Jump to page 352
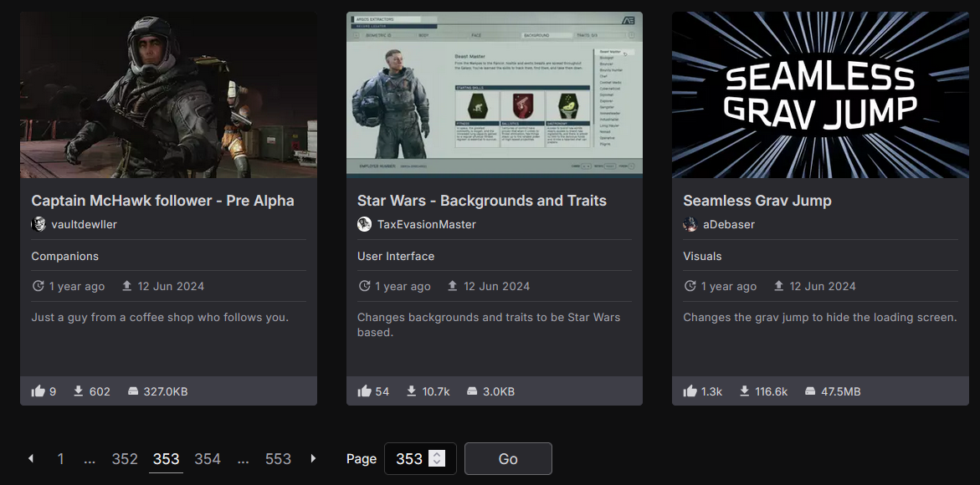The height and width of the screenshot is (485, 980). tap(125, 459)
